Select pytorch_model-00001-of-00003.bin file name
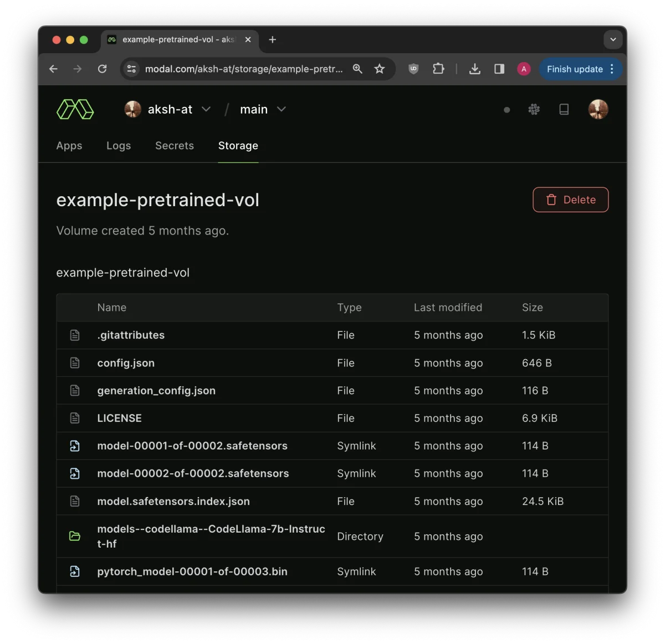 (x=192, y=571)
